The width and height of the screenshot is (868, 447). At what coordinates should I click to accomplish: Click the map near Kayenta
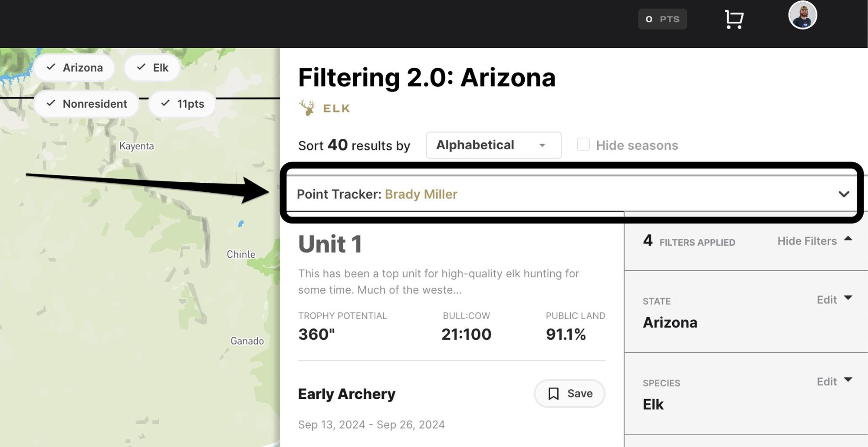click(x=137, y=146)
